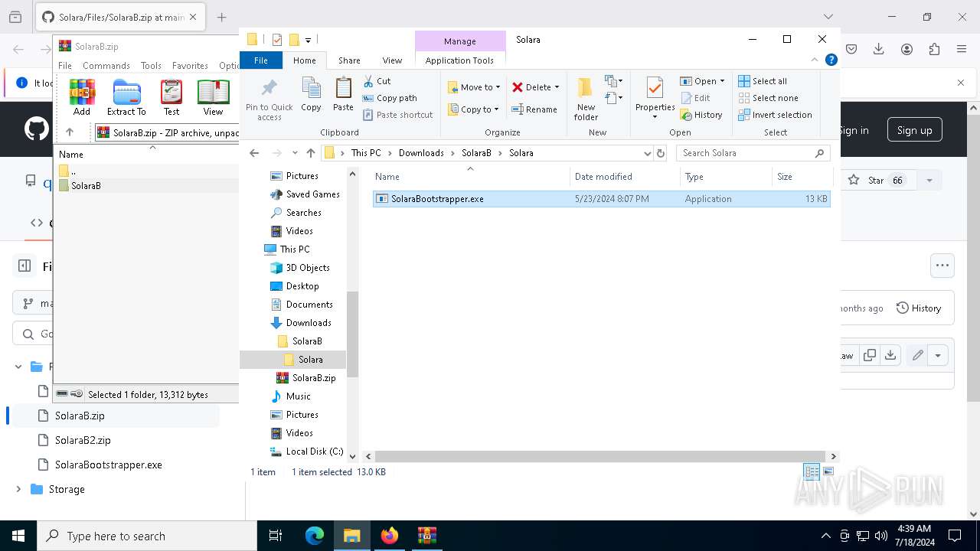Navigate back in Explorer window
This screenshot has width=980, height=551.
pyautogui.click(x=254, y=153)
